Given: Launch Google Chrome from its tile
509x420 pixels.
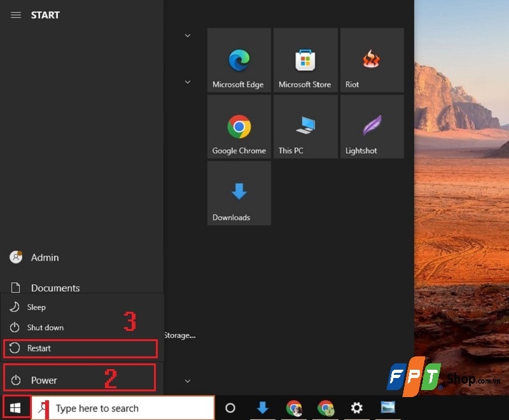Looking at the screenshot, I should tap(239, 127).
